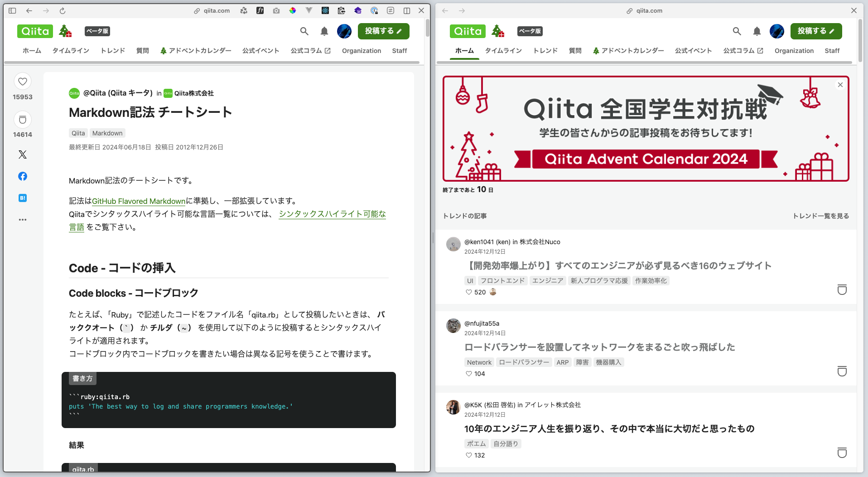
Task: Open Qiita search with the magnifier icon
Action: pyautogui.click(x=304, y=31)
